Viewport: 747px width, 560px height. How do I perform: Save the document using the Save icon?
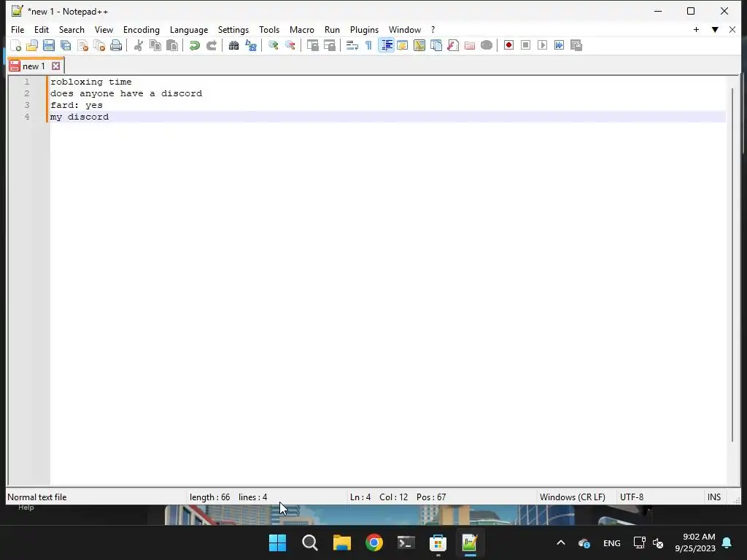[x=49, y=45]
